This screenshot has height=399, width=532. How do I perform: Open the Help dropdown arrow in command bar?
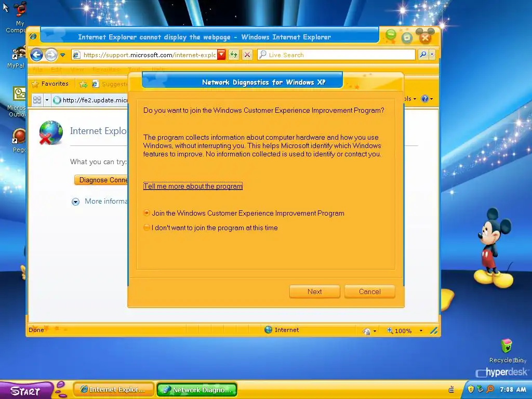click(432, 99)
